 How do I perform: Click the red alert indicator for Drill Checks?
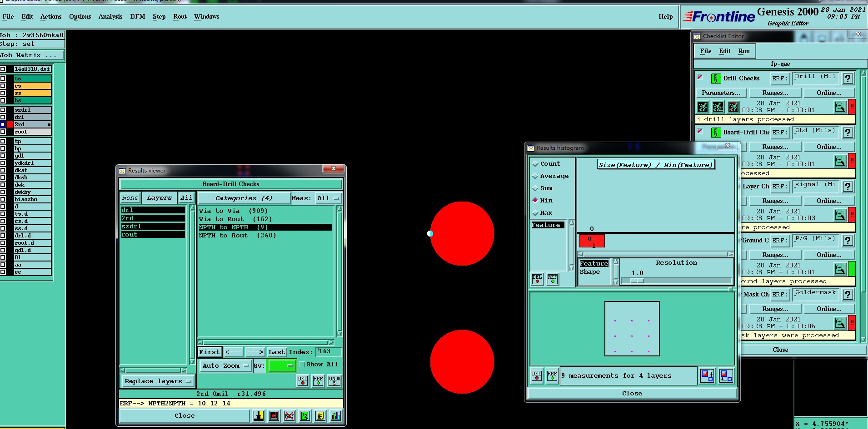pyautogui.click(x=852, y=107)
